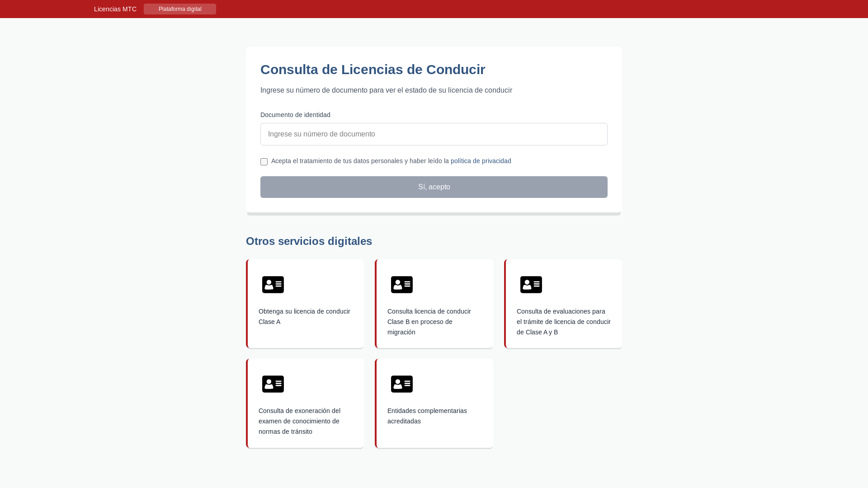Go to Licencias MTC home link
868x488 pixels.
pyautogui.click(x=115, y=9)
